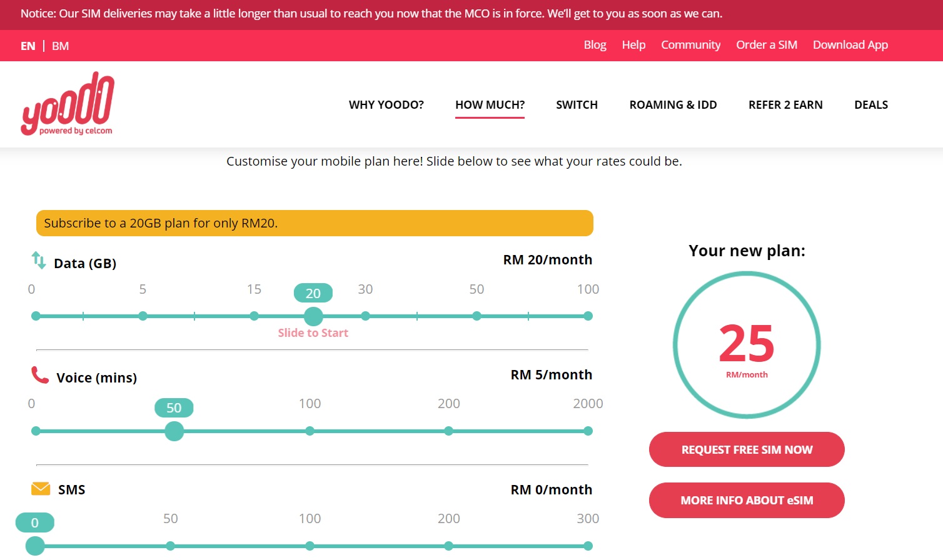Set SMS slider to 100 point
Viewport: 943px width, 560px height.
coord(310,546)
